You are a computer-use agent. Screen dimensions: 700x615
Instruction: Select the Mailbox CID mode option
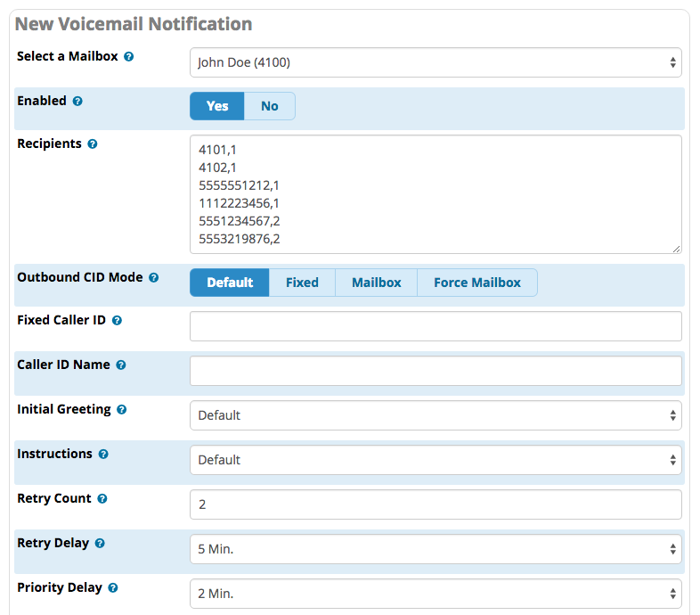point(377,283)
